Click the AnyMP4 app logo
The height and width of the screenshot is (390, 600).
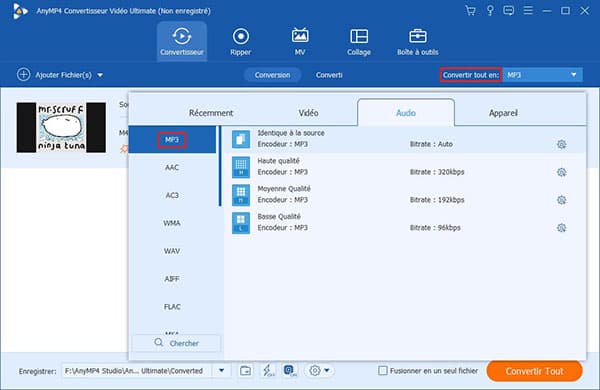20,11
